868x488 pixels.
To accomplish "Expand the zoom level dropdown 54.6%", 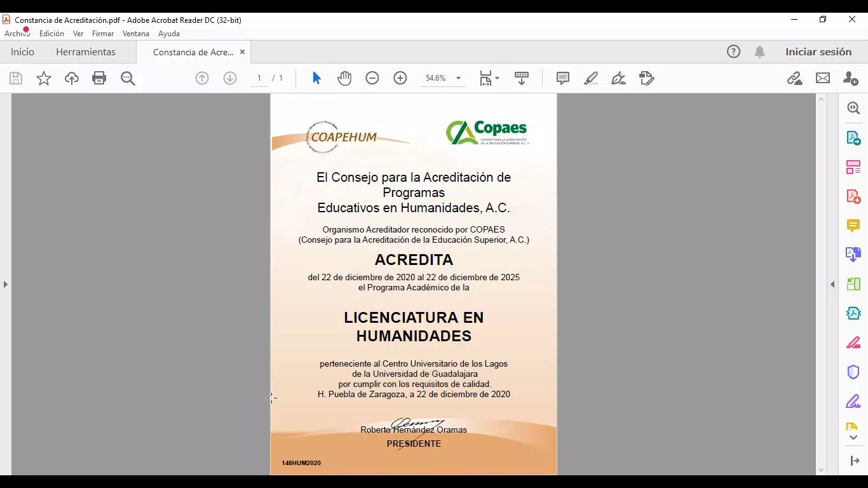I will [458, 78].
